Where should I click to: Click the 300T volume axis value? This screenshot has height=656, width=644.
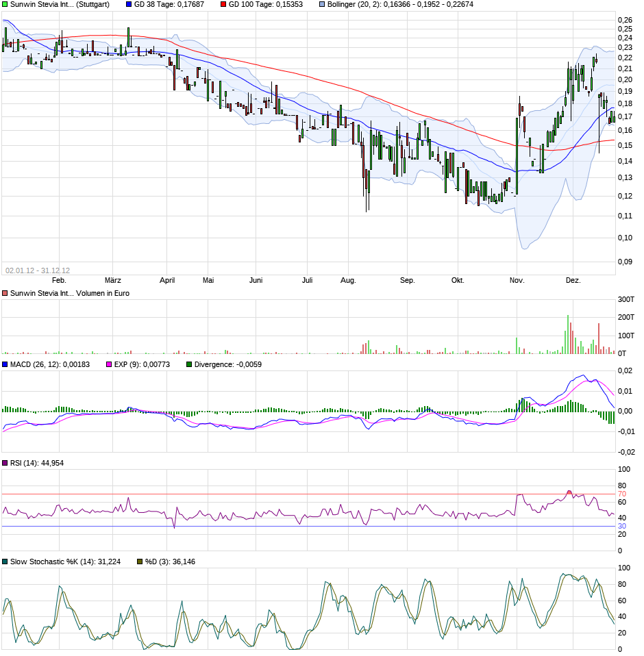(626, 299)
